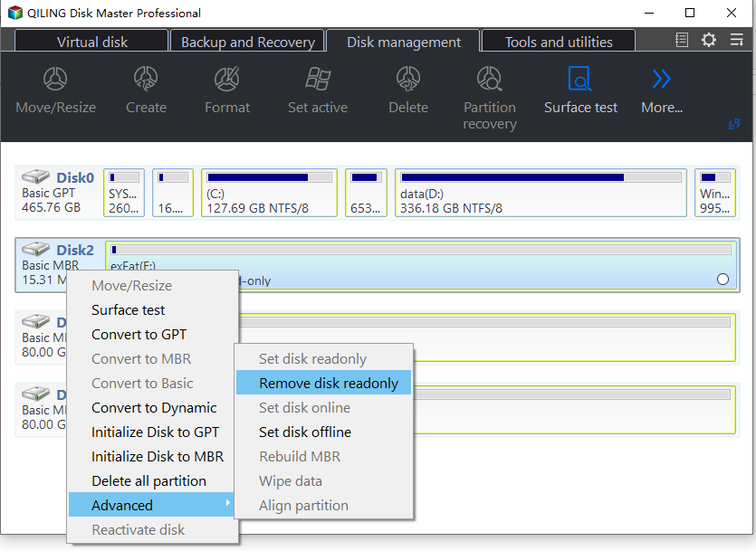This screenshot has width=756, height=551.
Task: Select the SYS... 260 partition block
Action: (124, 193)
